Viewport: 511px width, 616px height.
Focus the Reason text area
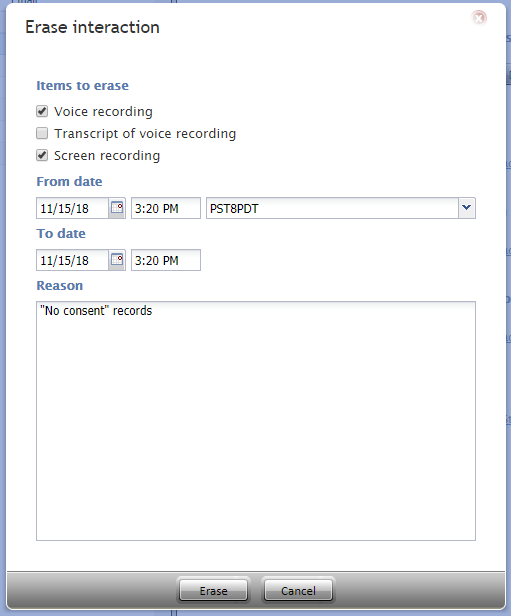pyautogui.click(x=256, y=421)
